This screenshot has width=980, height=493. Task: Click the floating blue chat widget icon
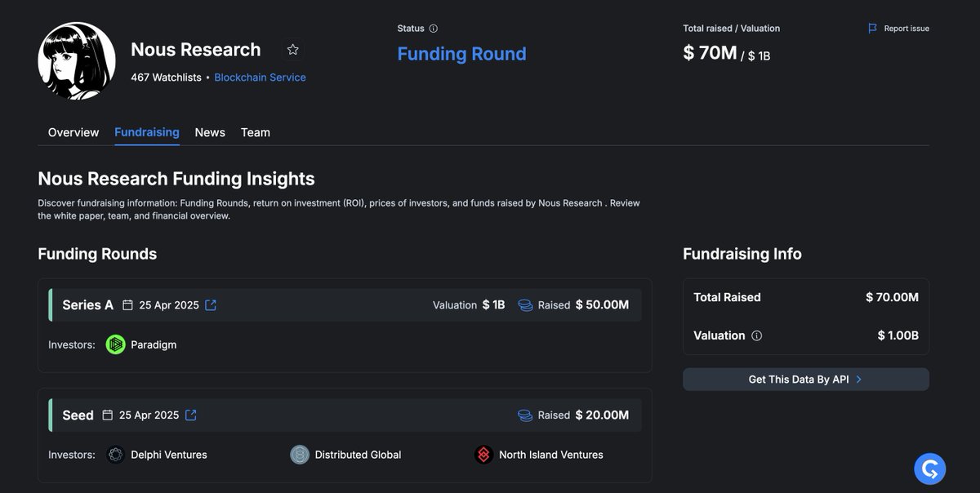click(x=930, y=469)
